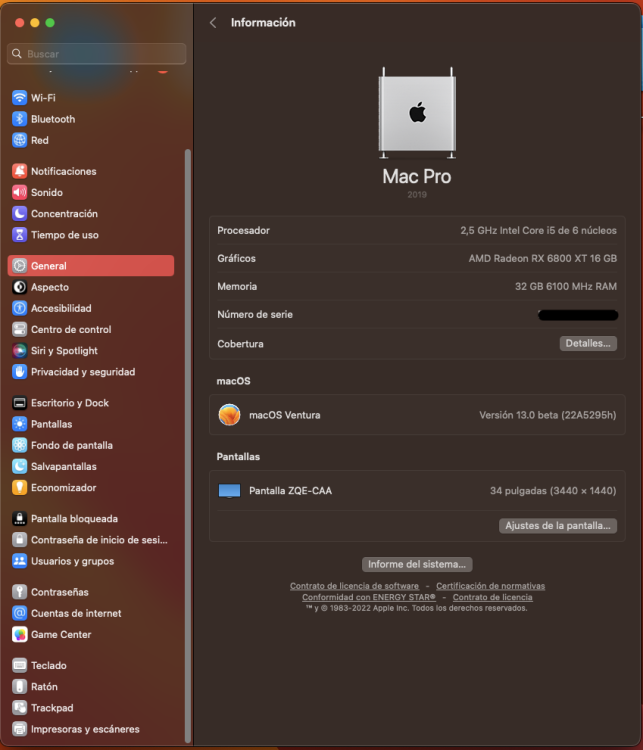Open the Contraseñas key icon
Viewport: 643px width, 750px height.
coord(20,592)
